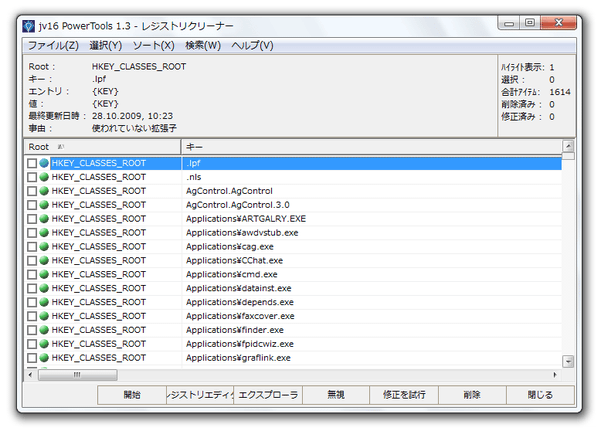
Task: Click green ball icon of fpidcwiz.exe row
Action: [x=44, y=344]
